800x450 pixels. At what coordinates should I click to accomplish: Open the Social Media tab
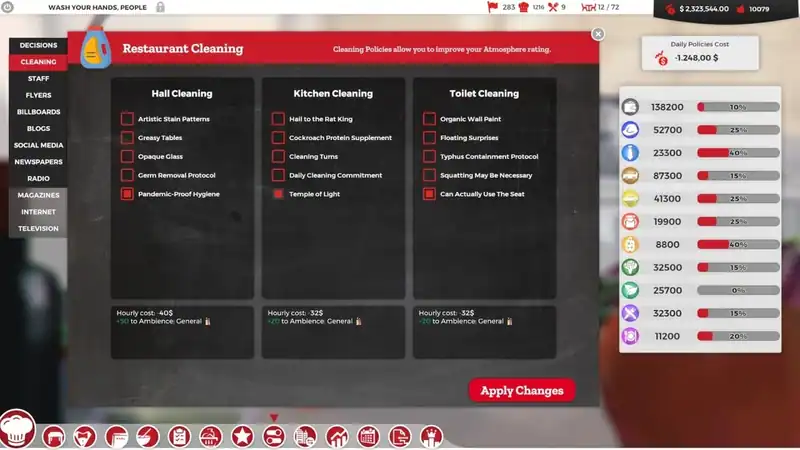pos(38,145)
